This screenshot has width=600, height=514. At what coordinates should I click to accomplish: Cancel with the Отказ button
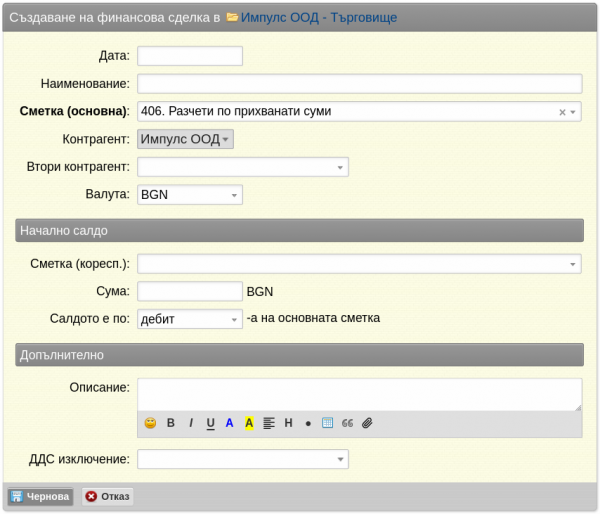108,496
